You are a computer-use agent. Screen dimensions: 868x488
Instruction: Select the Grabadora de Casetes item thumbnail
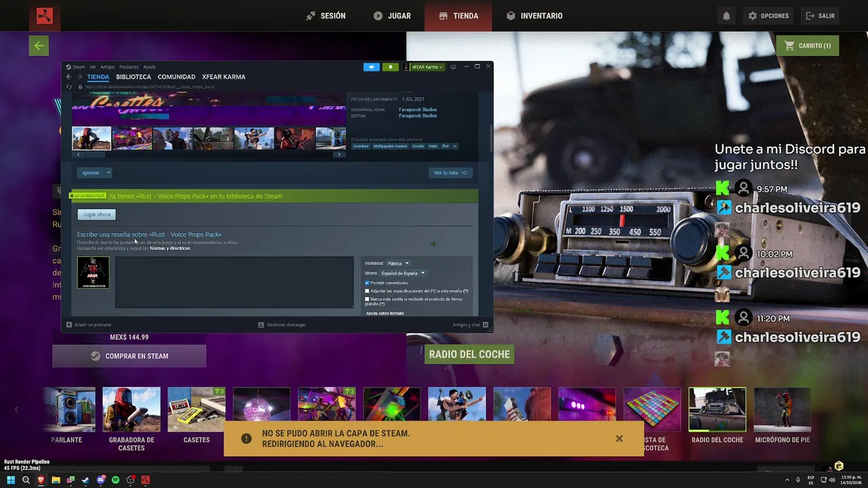tap(132, 409)
